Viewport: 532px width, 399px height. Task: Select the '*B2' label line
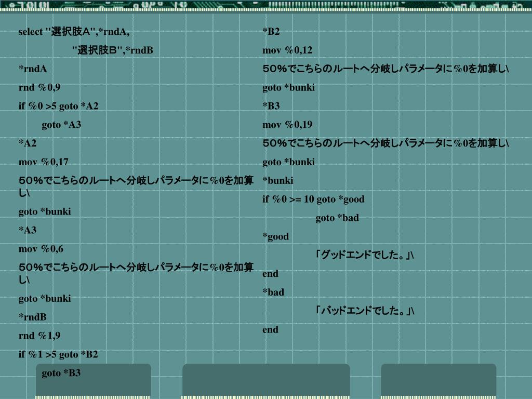271,32
